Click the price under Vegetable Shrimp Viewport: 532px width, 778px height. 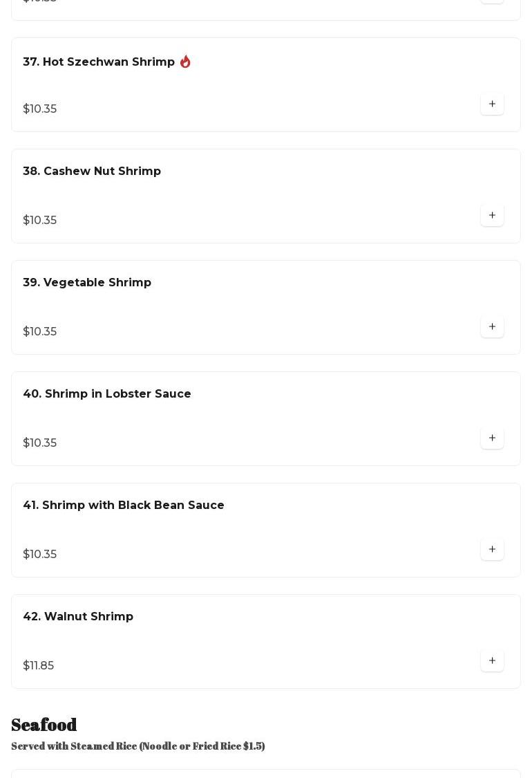click(40, 331)
